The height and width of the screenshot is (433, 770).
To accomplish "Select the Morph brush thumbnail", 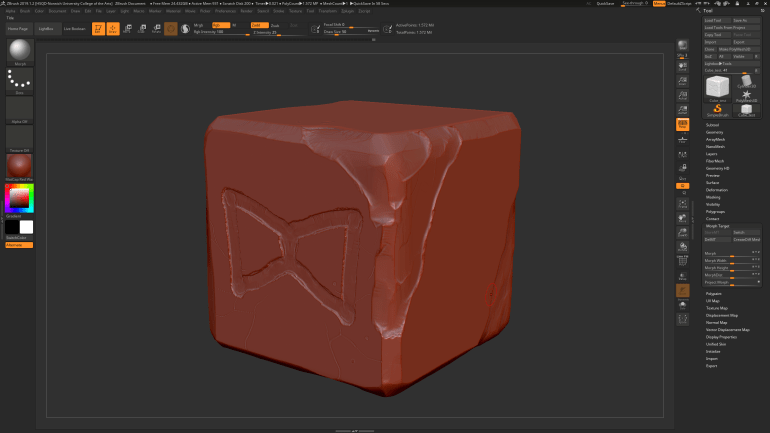I will point(20,50).
